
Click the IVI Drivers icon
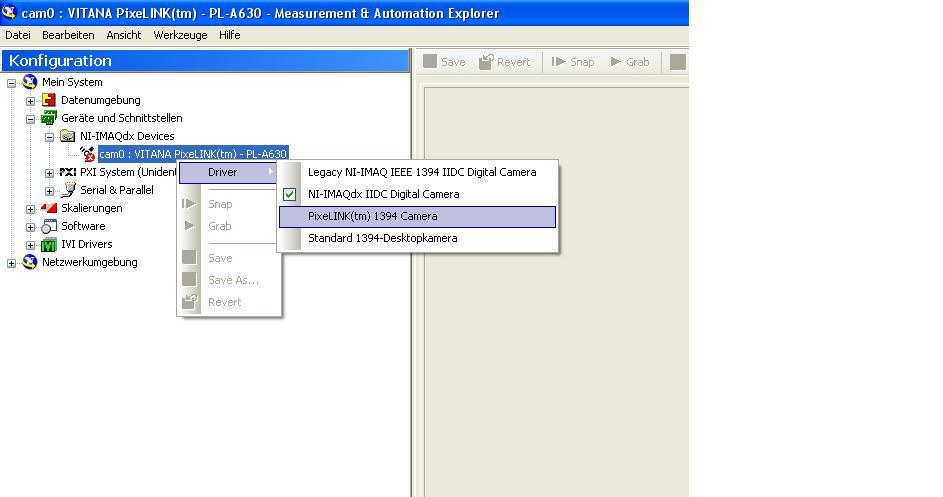tap(48, 244)
